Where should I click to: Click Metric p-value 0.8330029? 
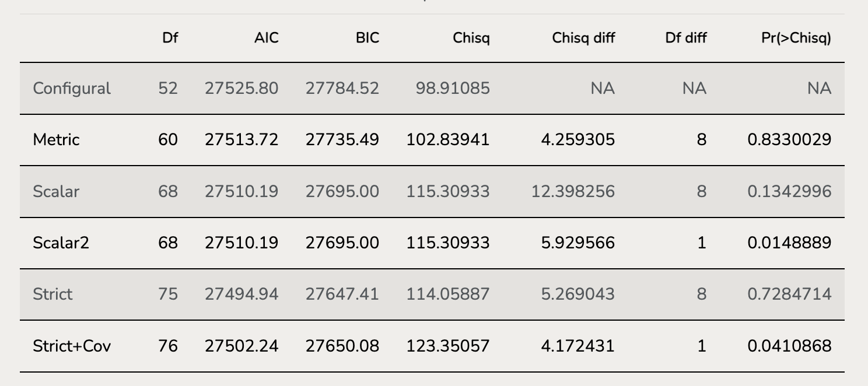[789, 140]
